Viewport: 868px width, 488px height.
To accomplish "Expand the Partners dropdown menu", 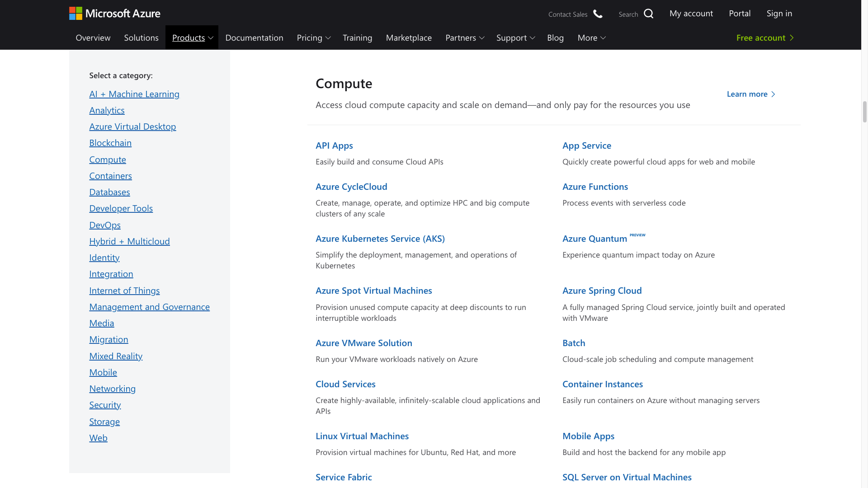I will pos(464,38).
